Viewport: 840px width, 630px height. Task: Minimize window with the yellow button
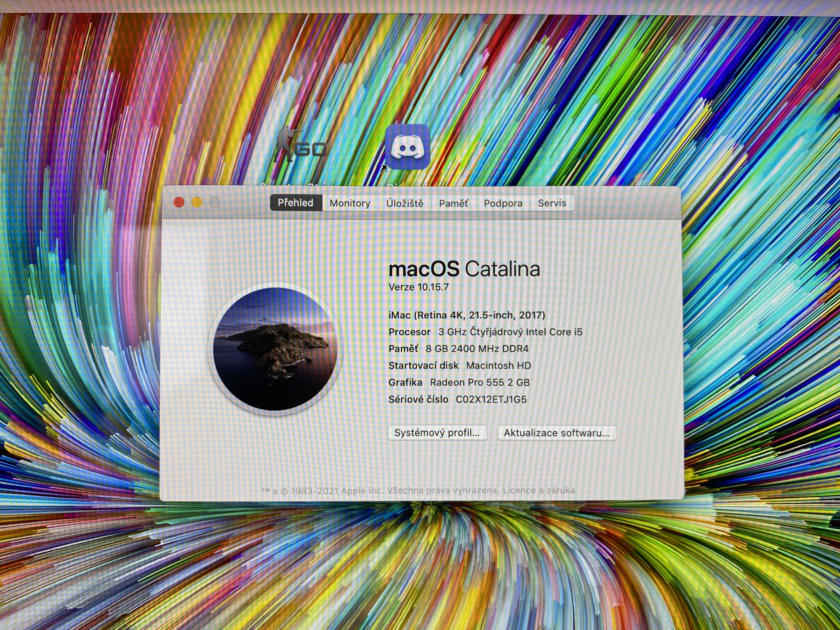point(197,202)
